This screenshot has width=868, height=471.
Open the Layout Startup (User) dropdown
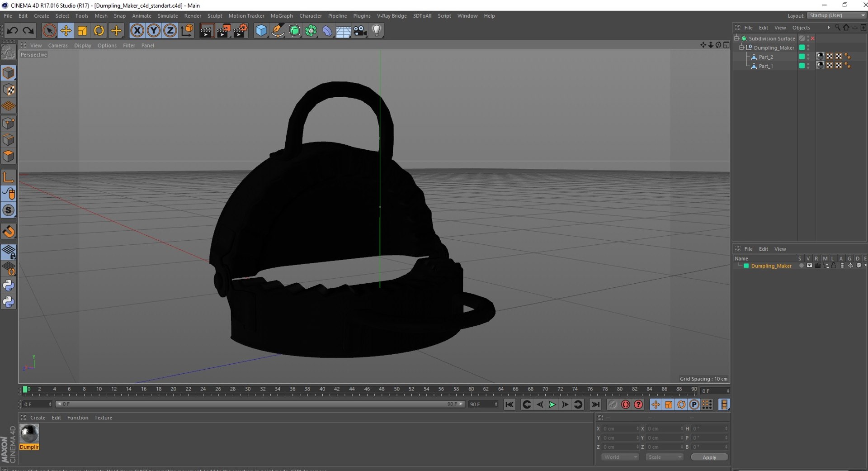(837, 15)
